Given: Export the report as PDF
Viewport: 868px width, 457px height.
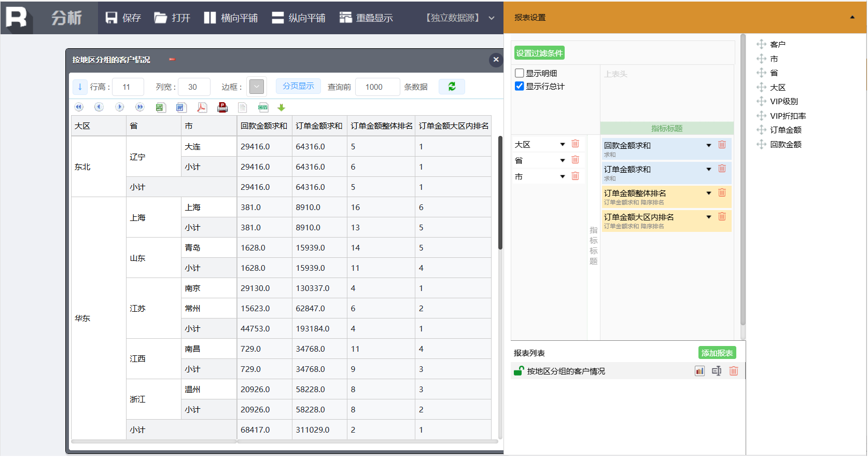Looking at the screenshot, I should tap(202, 107).
